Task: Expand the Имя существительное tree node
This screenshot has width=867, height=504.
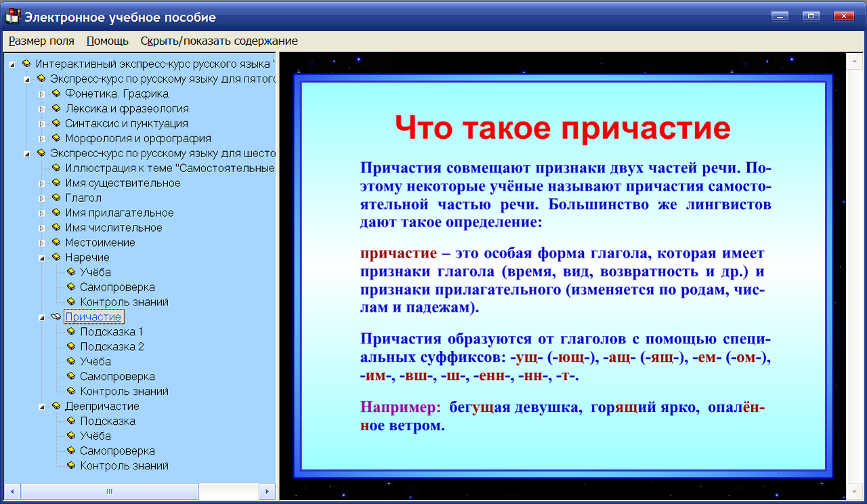Action: coord(42,183)
